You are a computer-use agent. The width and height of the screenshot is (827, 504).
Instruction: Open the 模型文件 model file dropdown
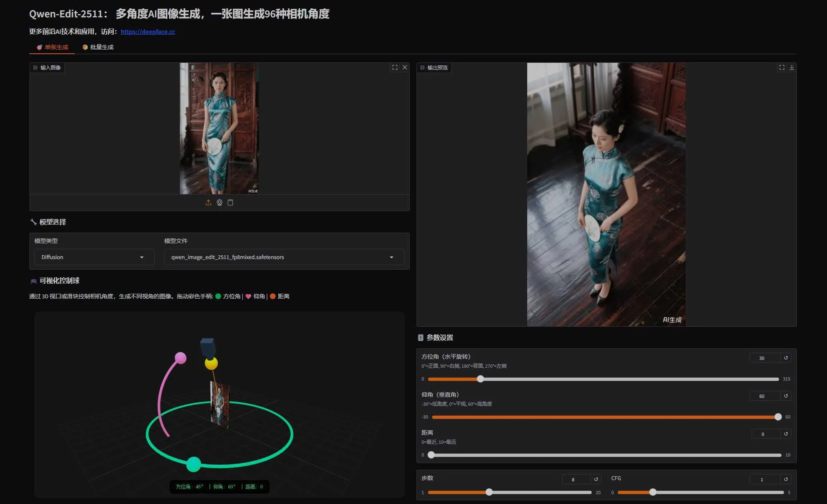(x=284, y=257)
